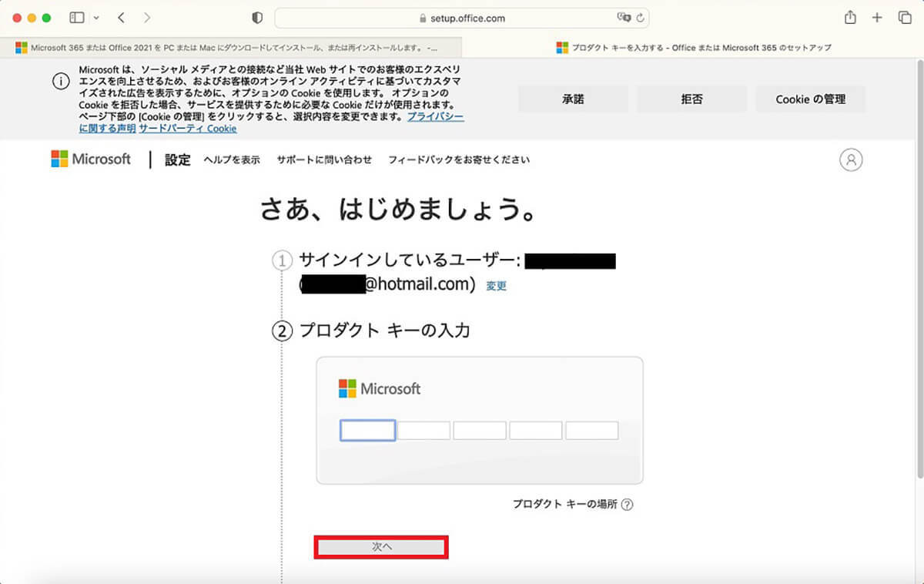Reject cookies with 拒否 button
924x584 pixels.
click(692, 99)
